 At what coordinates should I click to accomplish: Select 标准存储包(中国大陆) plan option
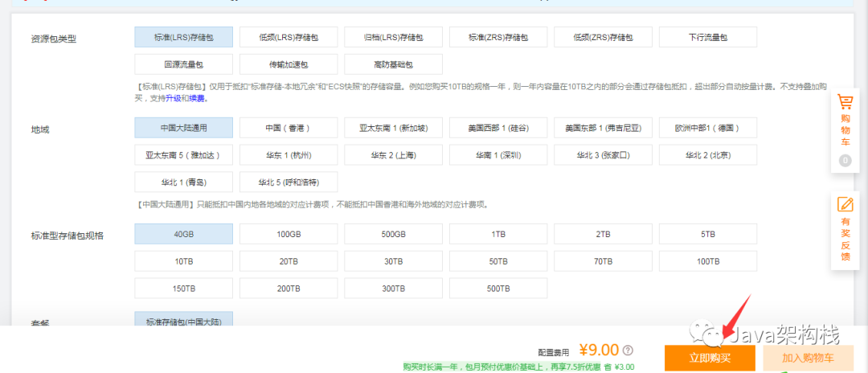[183, 319]
